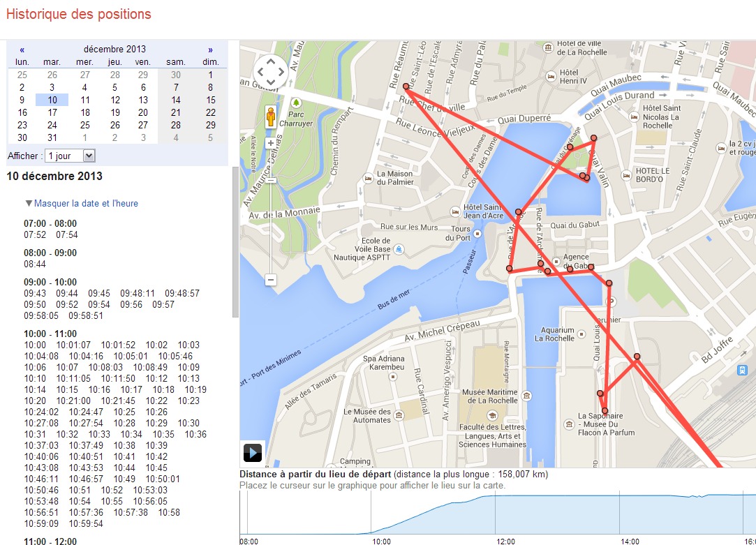Go to the next month in calendar
756x545 pixels.
click(210, 50)
